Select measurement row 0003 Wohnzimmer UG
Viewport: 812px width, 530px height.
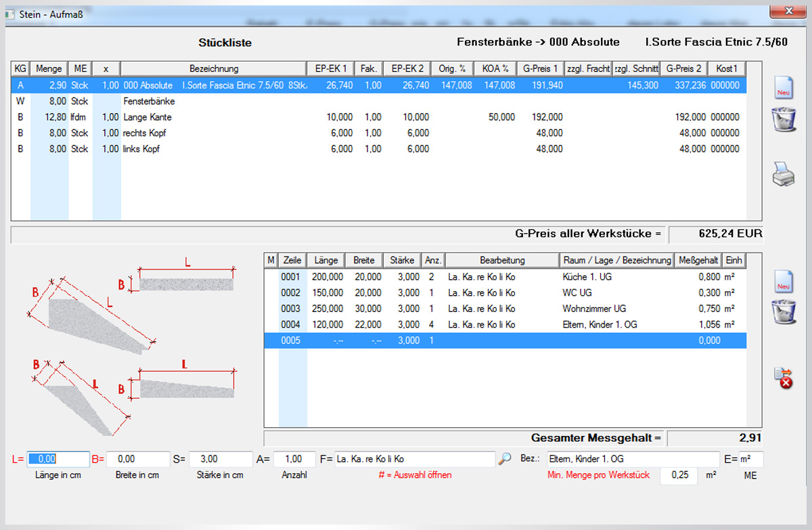[505, 309]
